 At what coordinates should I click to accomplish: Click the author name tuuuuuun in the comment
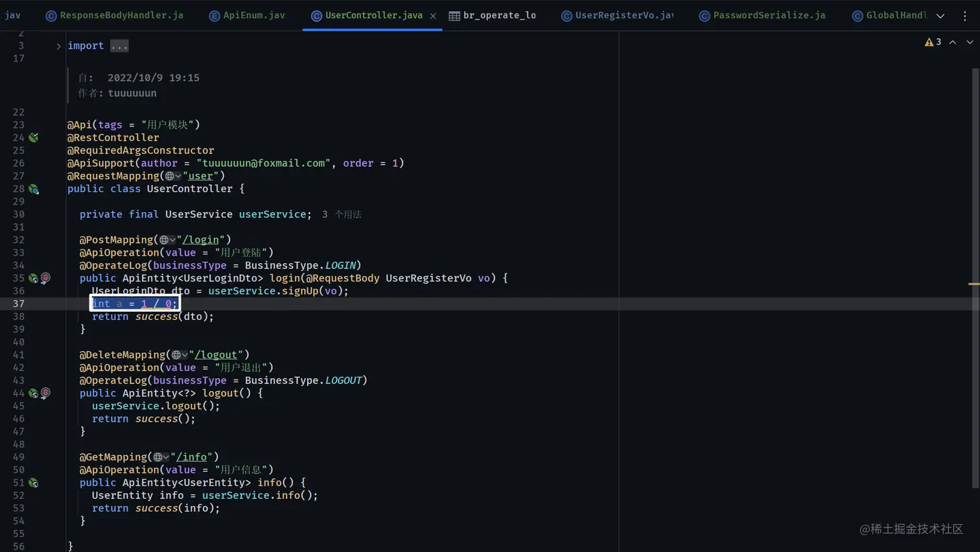click(132, 93)
